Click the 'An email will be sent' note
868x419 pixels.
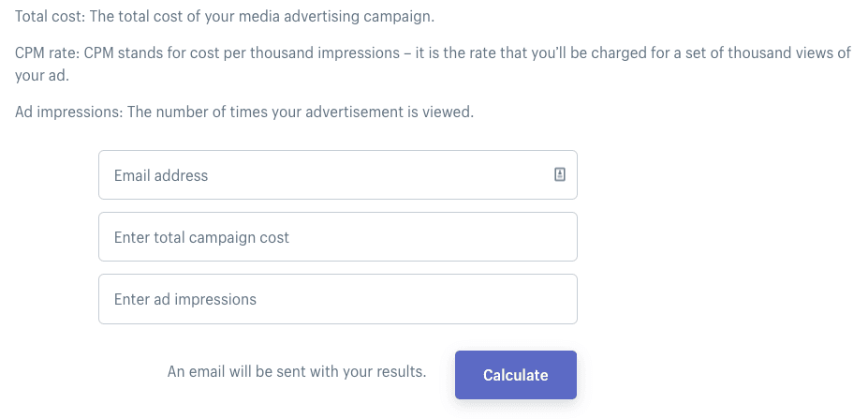(x=296, y=371)
